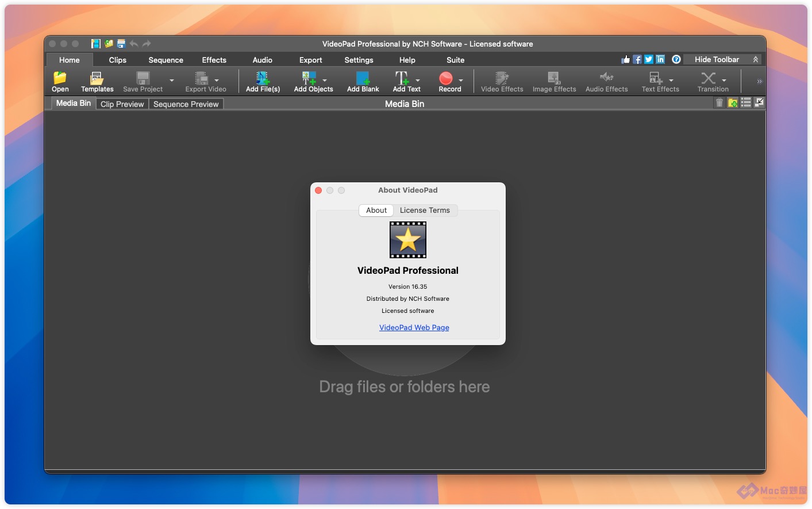The height and width of the screenshot is (509, 812).
Task: Open Image Effects from the toolbar
Action: [x=554, y=78]
